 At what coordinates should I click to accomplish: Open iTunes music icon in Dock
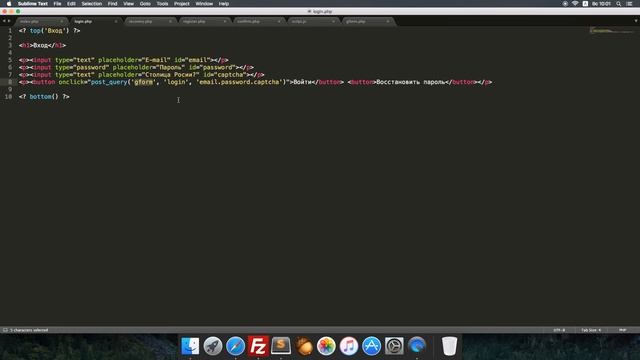(x=349, y=346)
